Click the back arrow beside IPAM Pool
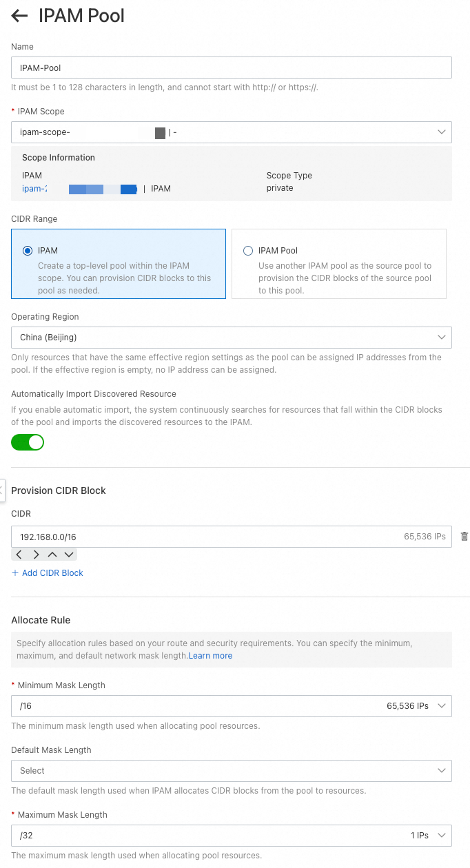Screen dimensions: 470x868 click(19, 16)
